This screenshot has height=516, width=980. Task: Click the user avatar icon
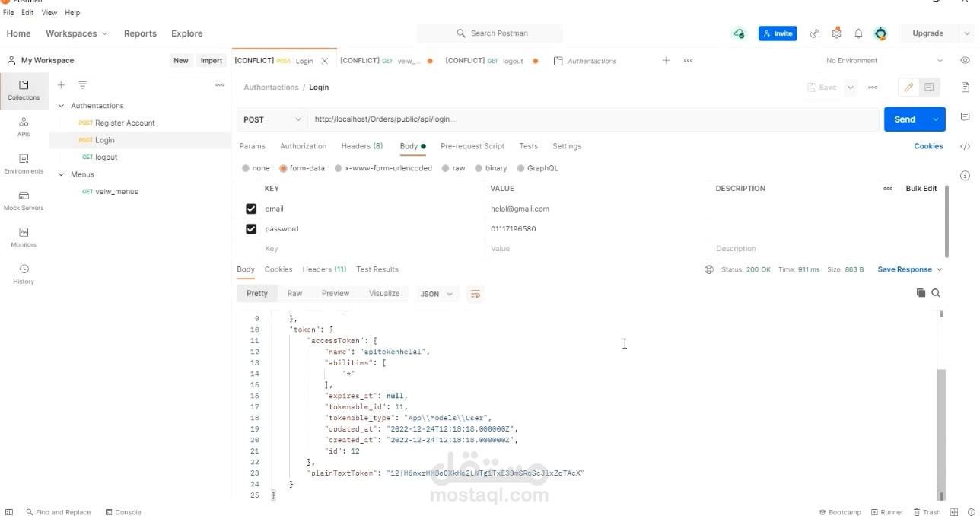pos(880,33)
